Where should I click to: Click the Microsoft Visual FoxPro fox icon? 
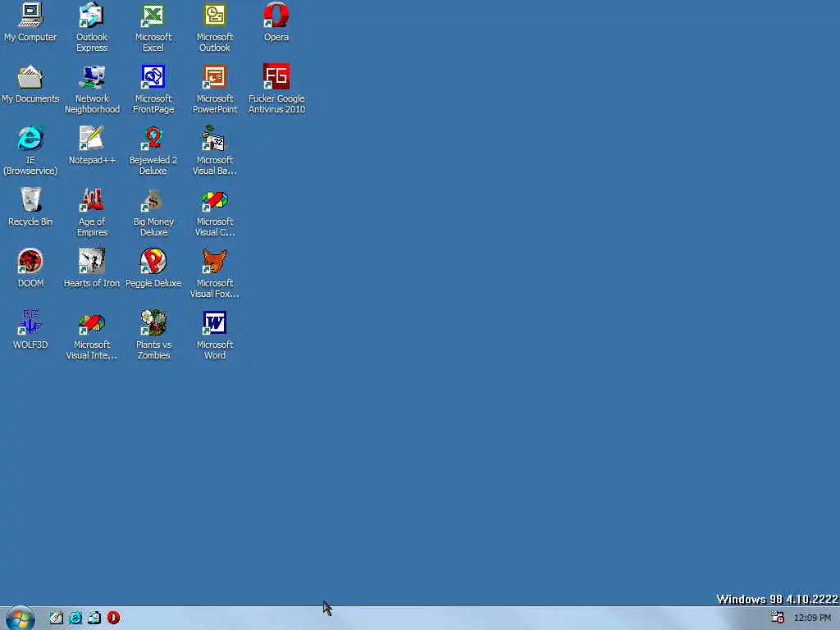tap(215, 262)
